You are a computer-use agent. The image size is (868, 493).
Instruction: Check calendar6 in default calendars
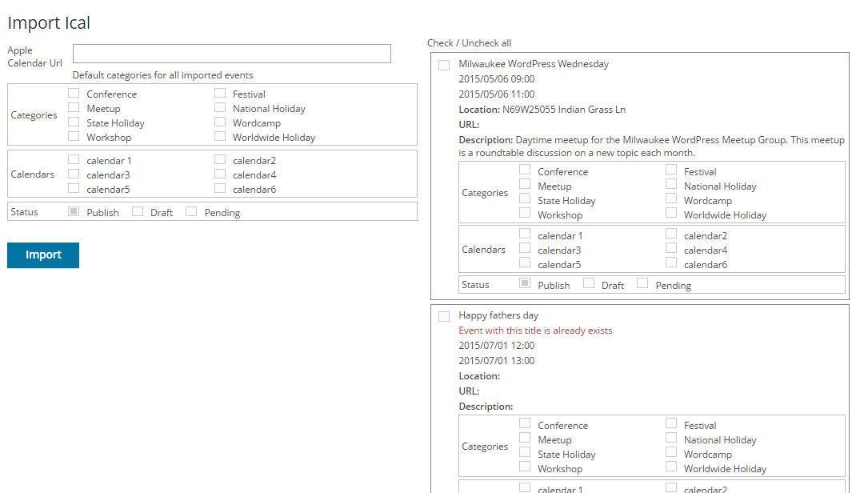click(x=220, y=188)
